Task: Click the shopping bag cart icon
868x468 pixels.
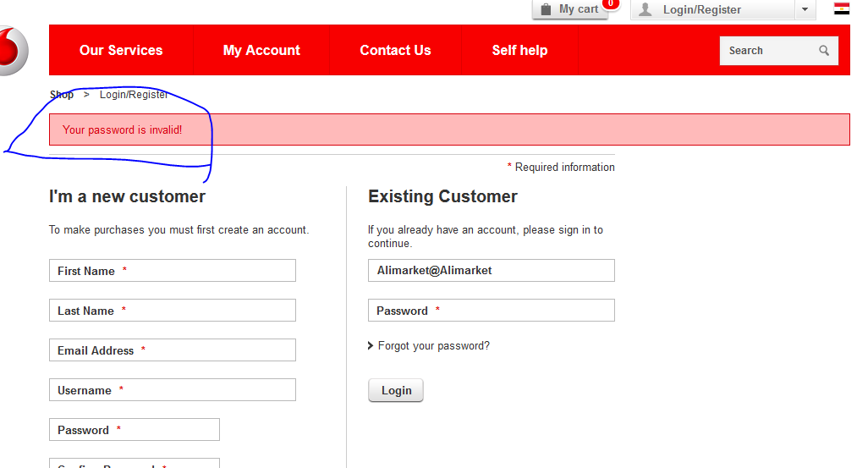Action: pos(546,9)
